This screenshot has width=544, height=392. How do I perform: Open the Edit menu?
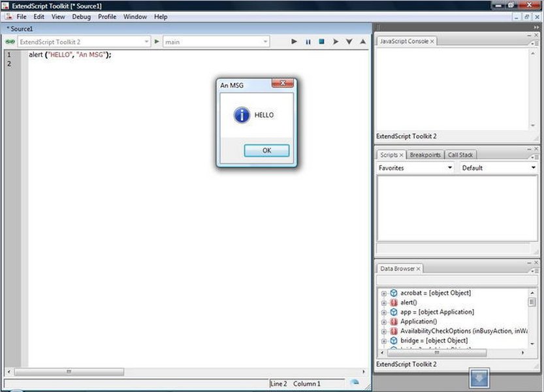(39, 17)
